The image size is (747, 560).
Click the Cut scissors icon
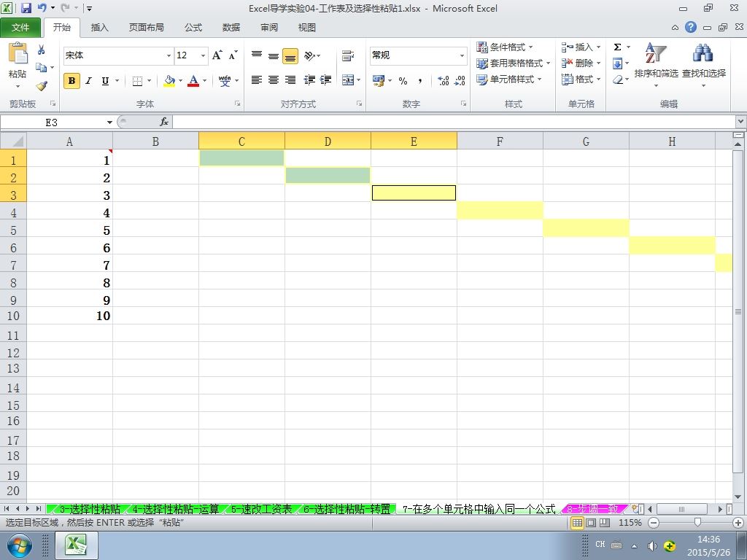[x=42, y=50]
